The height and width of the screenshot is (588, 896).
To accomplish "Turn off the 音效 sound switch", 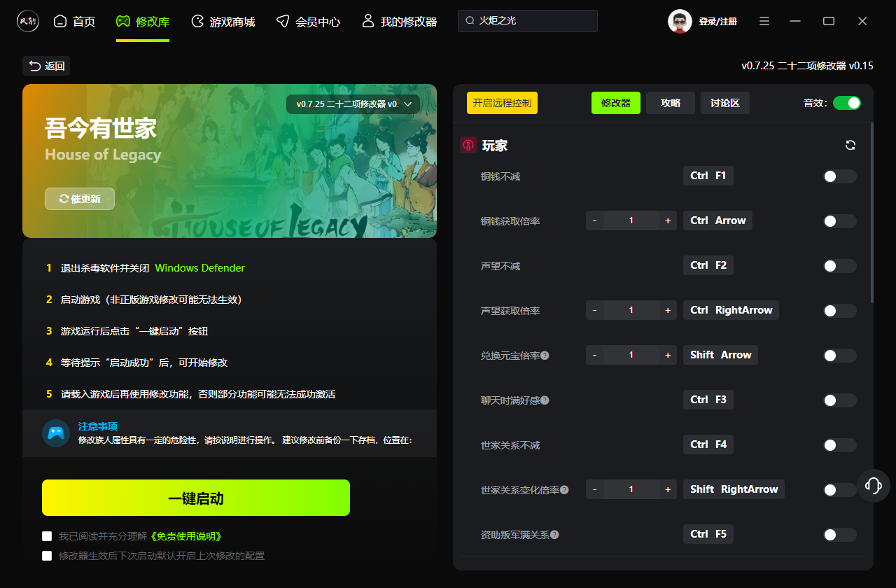I will [847, 103].
